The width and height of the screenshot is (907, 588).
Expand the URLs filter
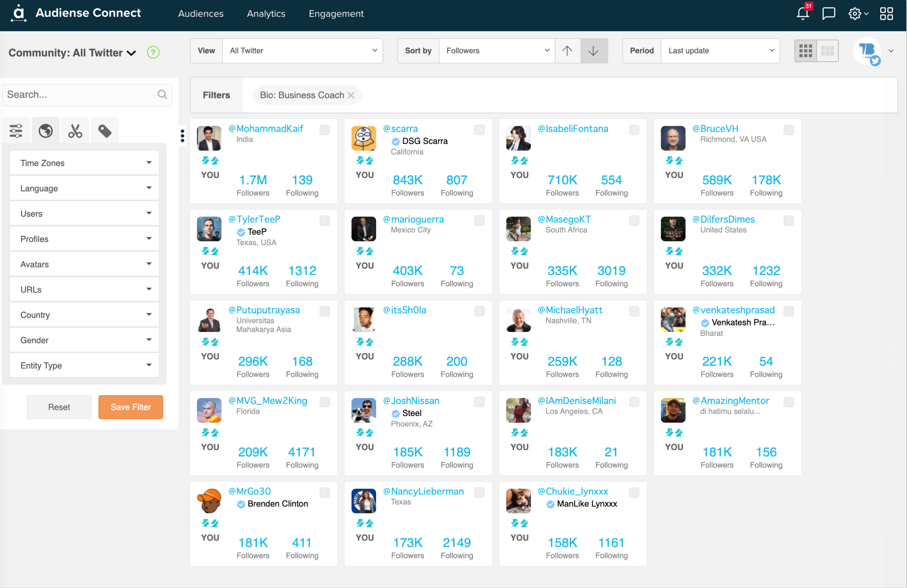tap(84, 289)
